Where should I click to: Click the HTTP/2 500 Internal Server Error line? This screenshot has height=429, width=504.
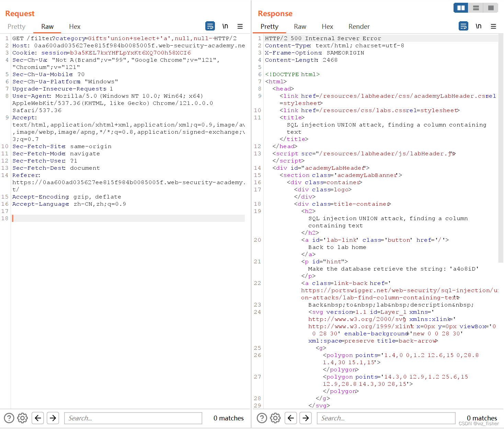[323, 38]
